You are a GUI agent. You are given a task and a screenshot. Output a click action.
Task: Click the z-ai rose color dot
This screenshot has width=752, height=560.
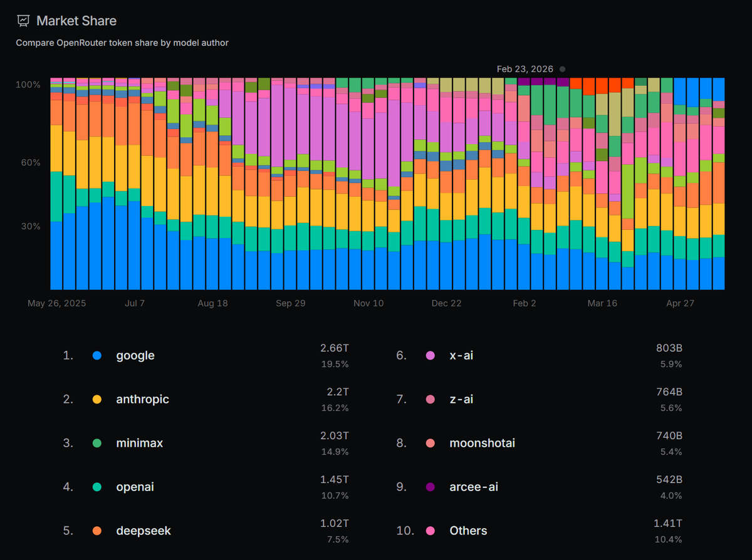tap(431, 399)
